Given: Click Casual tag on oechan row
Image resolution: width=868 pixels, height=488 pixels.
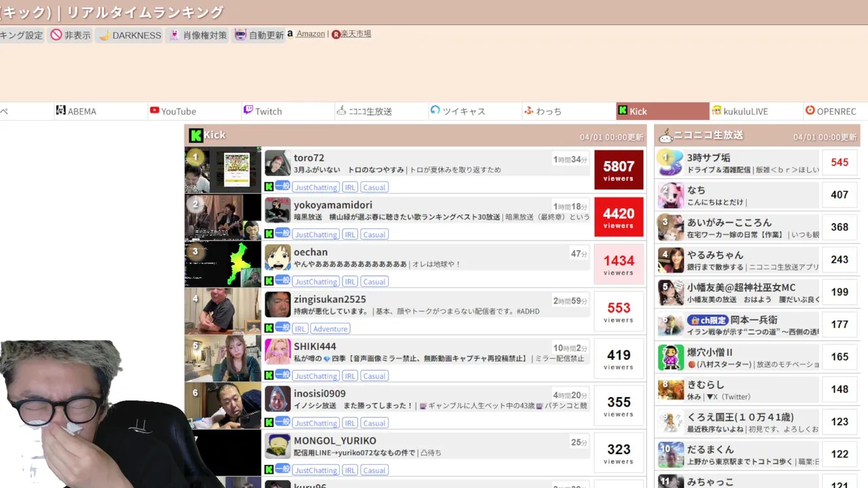Looking at the screenshot, I should tap(374, 281).
